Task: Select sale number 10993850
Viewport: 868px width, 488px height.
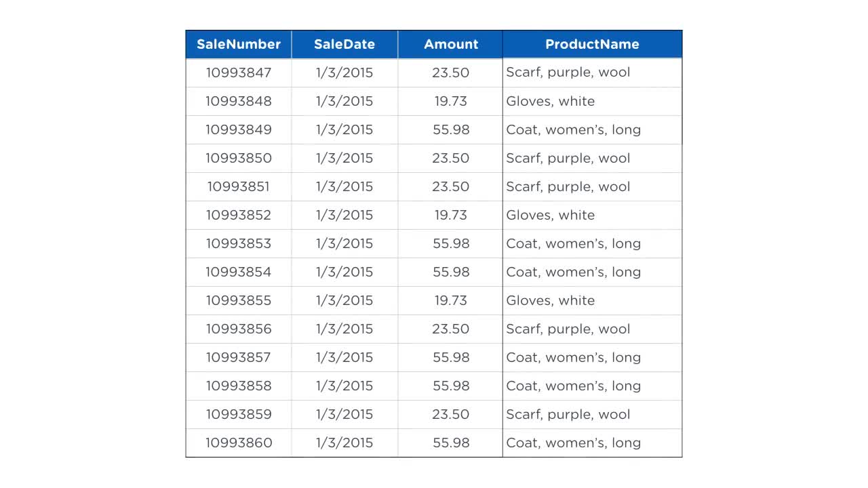Action: (x=239, y=158)
